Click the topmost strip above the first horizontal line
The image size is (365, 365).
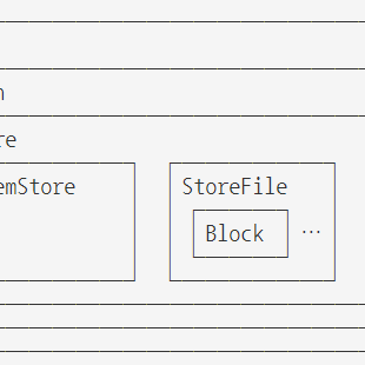[182, 10]
